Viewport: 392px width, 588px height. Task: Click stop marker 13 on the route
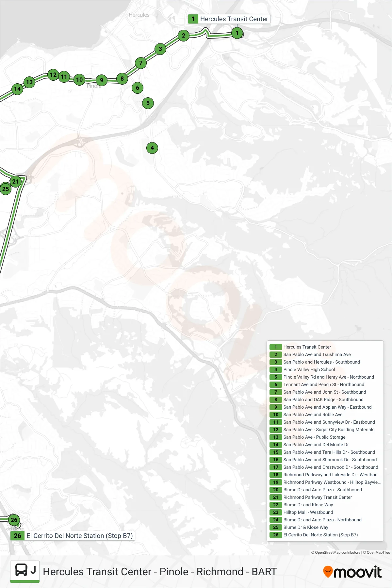click(29, 82)
